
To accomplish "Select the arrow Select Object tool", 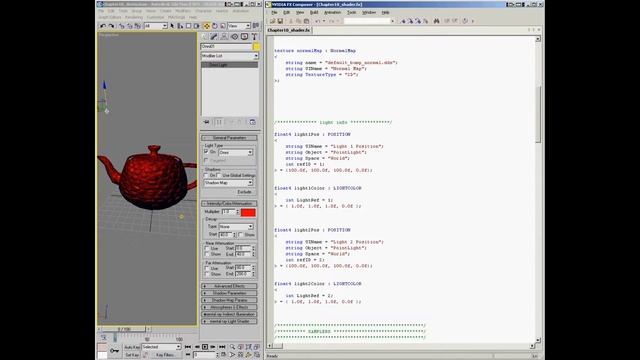I will click(x=172, y=26).
